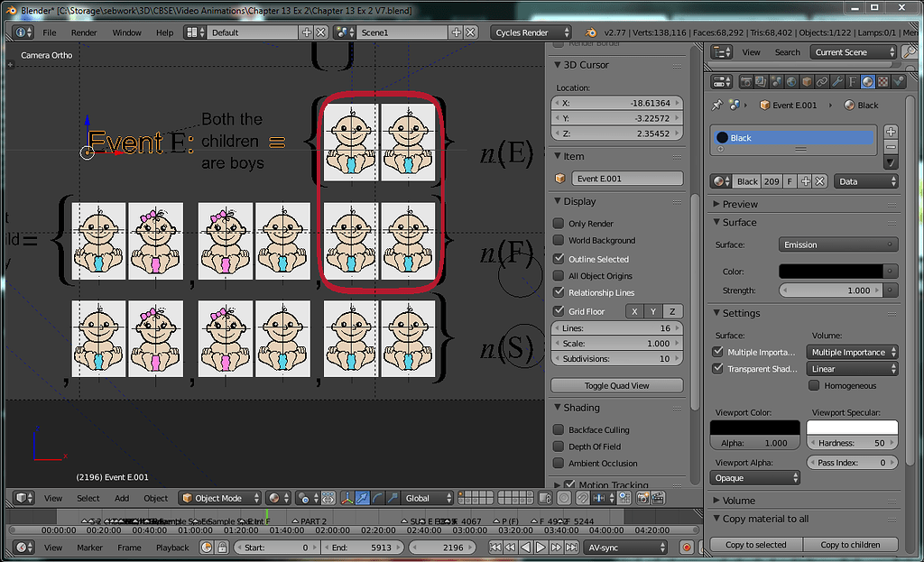Open the timeline Marker menu
Image resolution: width=924 pixels, height=562 pixels.
[89, 548]
